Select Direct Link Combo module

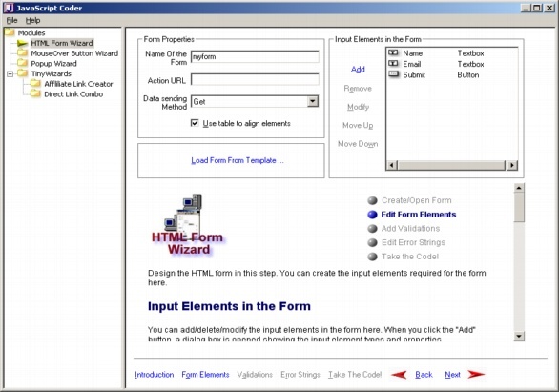[73, 94]
